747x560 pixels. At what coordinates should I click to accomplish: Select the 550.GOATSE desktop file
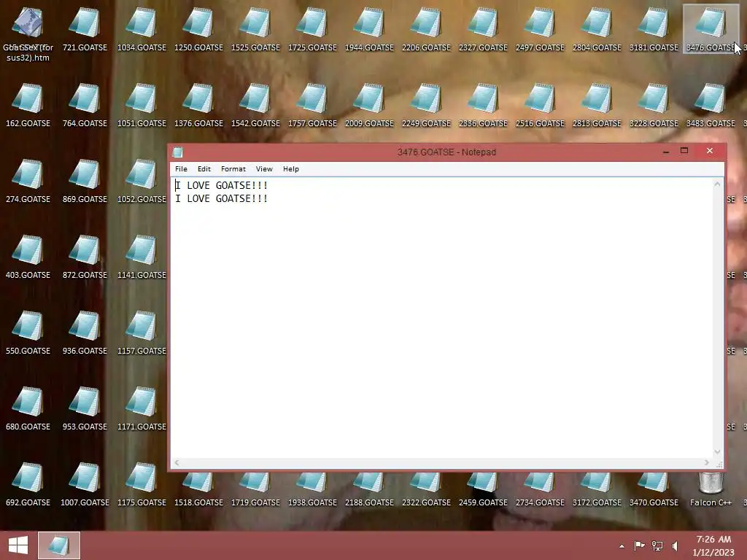click(28, 332)
